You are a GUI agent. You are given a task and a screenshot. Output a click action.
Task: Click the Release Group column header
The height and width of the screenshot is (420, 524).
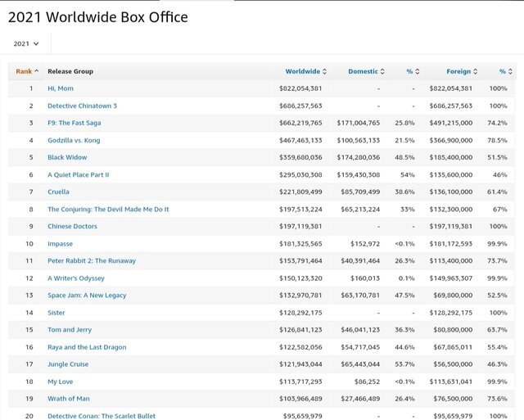70,71
